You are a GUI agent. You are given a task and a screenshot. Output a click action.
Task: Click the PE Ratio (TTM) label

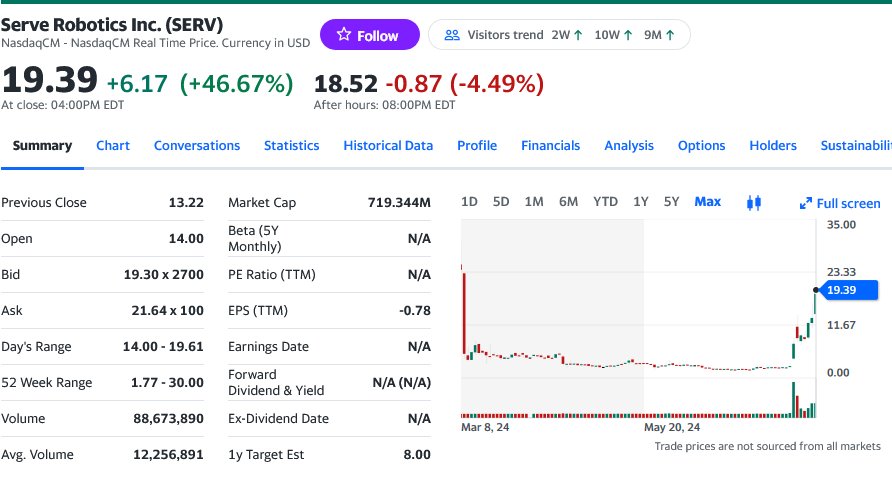click(x=272, y=275)
